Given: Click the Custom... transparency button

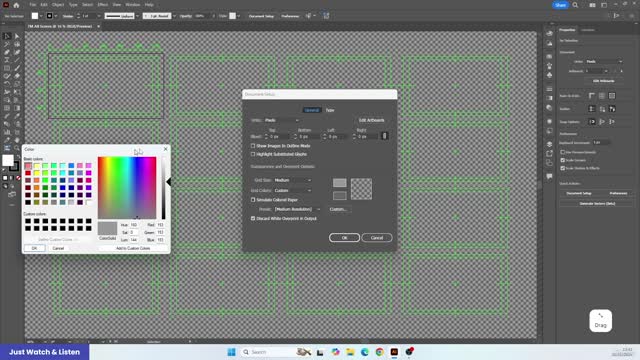Looking at the screenshot, I should pos(339,209).
